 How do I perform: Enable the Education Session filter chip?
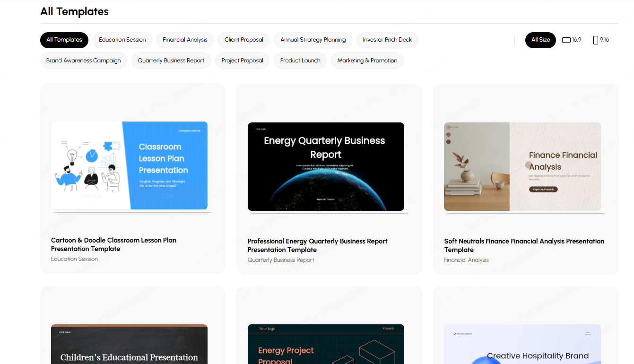122,40
